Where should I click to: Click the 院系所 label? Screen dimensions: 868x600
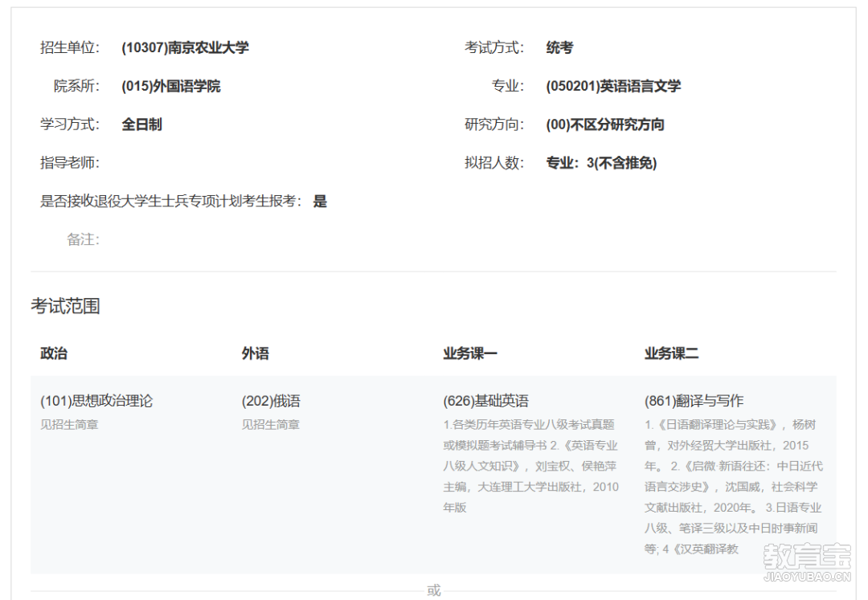click(x=76, y=86)
